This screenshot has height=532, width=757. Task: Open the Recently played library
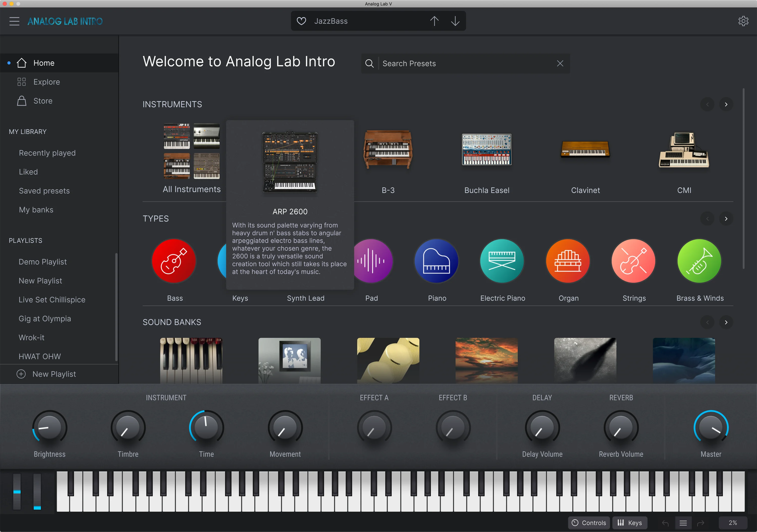point(47,153)
